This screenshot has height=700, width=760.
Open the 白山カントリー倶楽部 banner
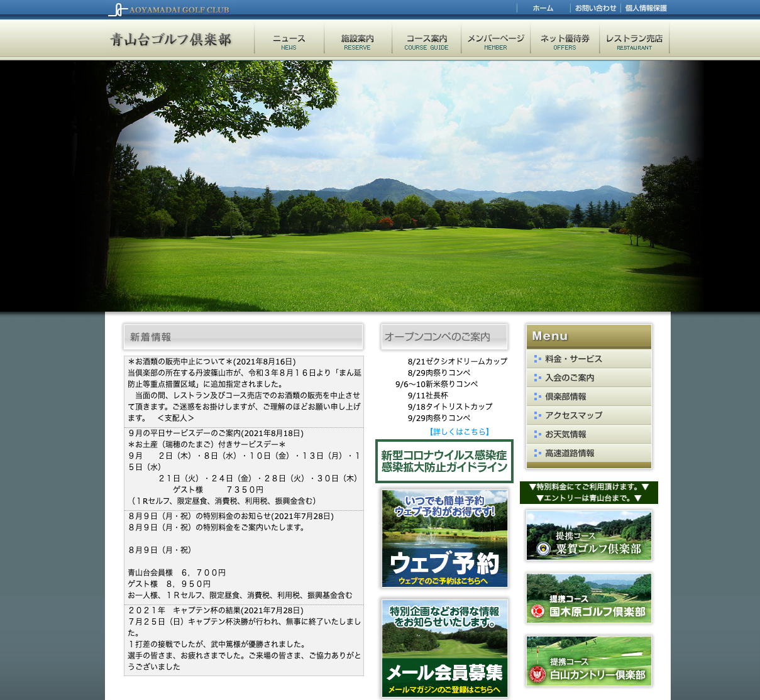[x=589, y=661]
